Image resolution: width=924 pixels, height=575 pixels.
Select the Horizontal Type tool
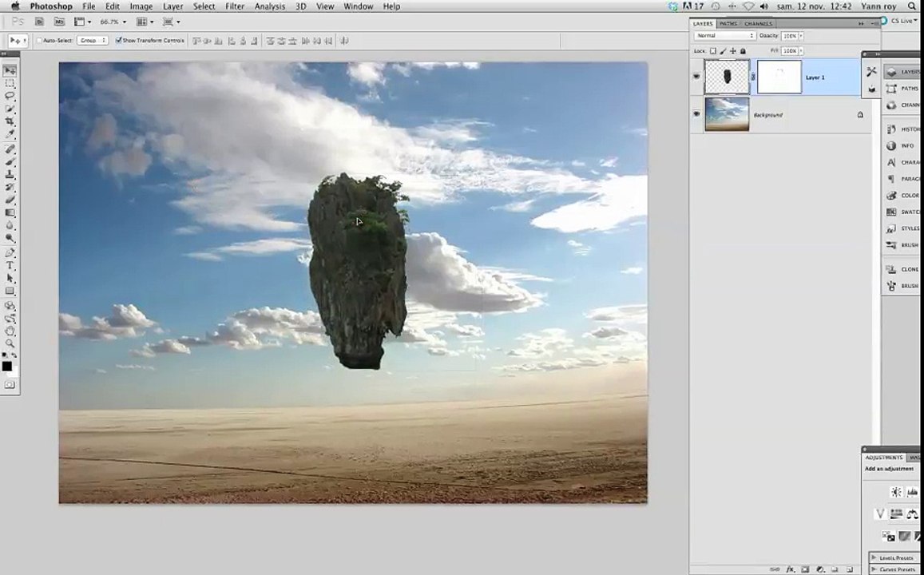tap(10, 266)
